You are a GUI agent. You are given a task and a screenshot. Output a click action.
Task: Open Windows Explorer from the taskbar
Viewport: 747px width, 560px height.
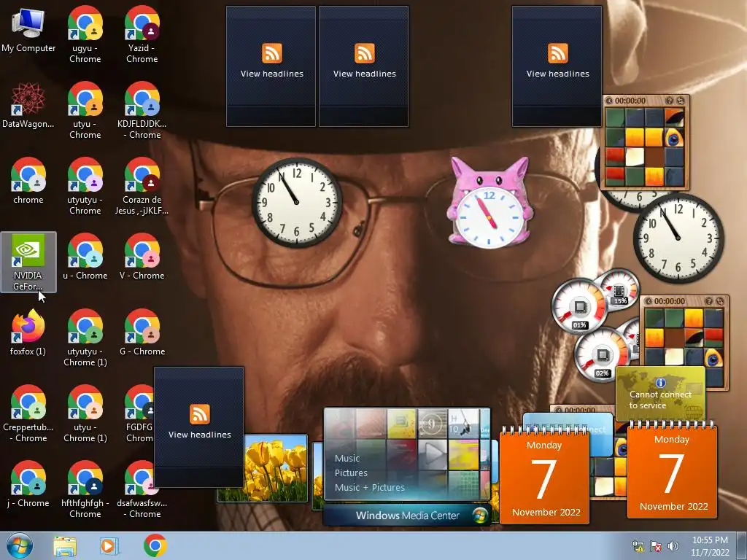point(65,545)
